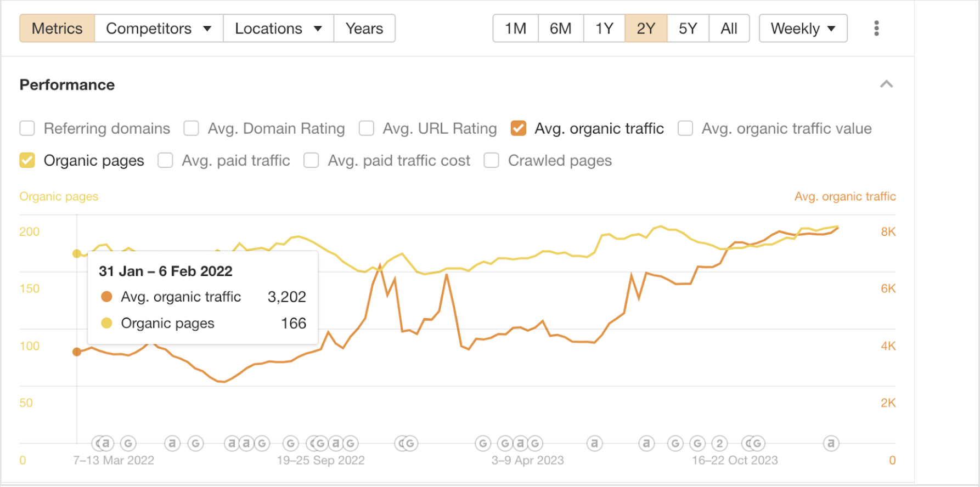Click the yellow dot beside Organic pages in tooltip
Screen dimensions: 980x487
[106, 323]
